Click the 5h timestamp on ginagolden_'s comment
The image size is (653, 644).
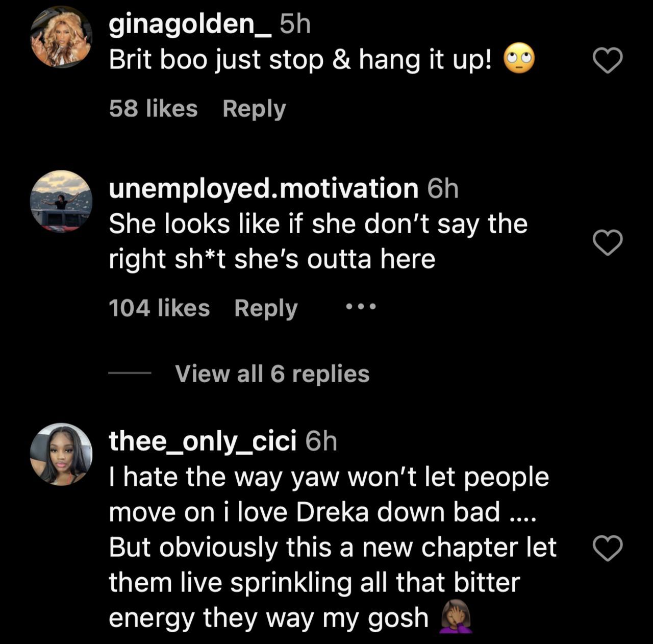pyautogui.click(x=295, y=24)
